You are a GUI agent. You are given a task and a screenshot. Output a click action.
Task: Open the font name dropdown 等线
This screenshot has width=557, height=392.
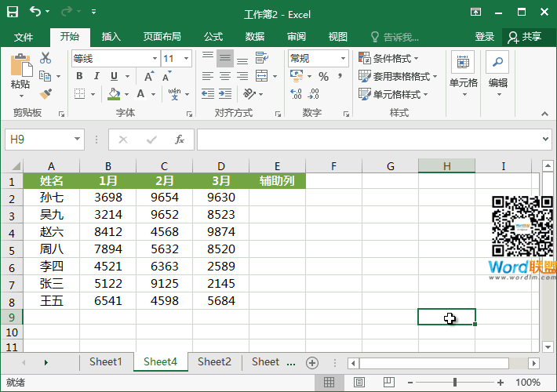coord(115,59)
